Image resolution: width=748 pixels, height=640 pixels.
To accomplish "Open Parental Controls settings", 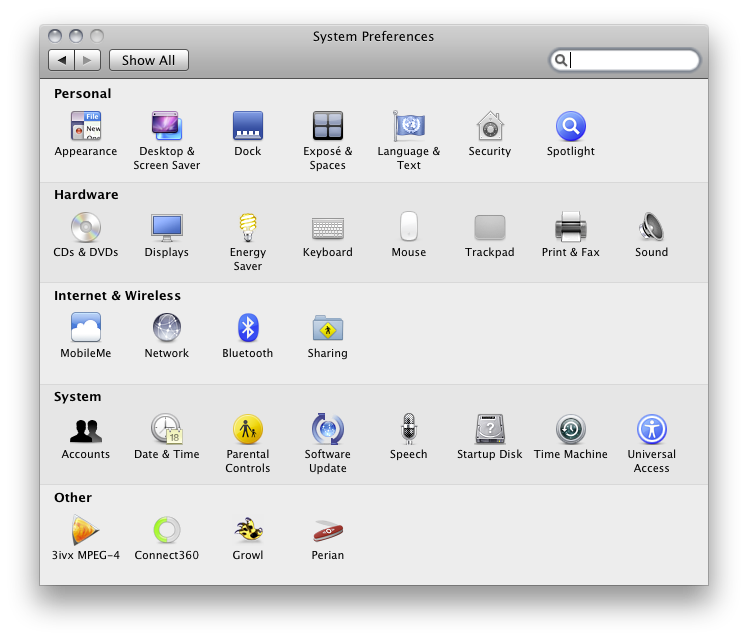I will coord(247,430).
